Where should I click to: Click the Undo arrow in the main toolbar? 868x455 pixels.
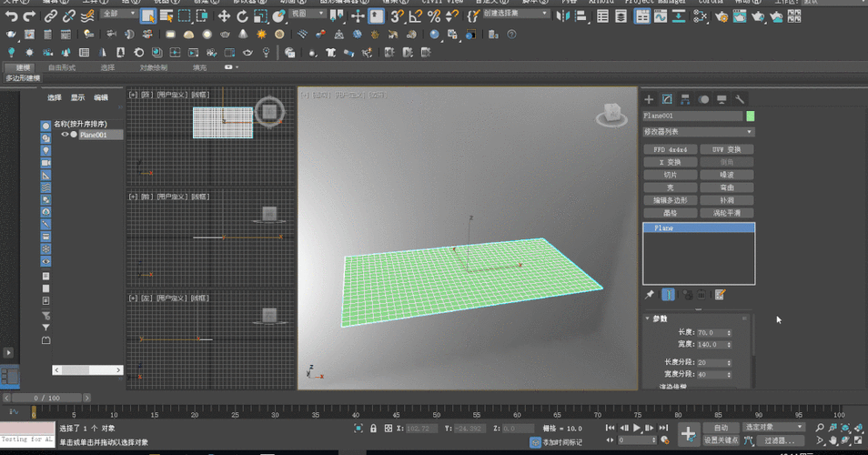pyautogui.click(x=11, y=16)
